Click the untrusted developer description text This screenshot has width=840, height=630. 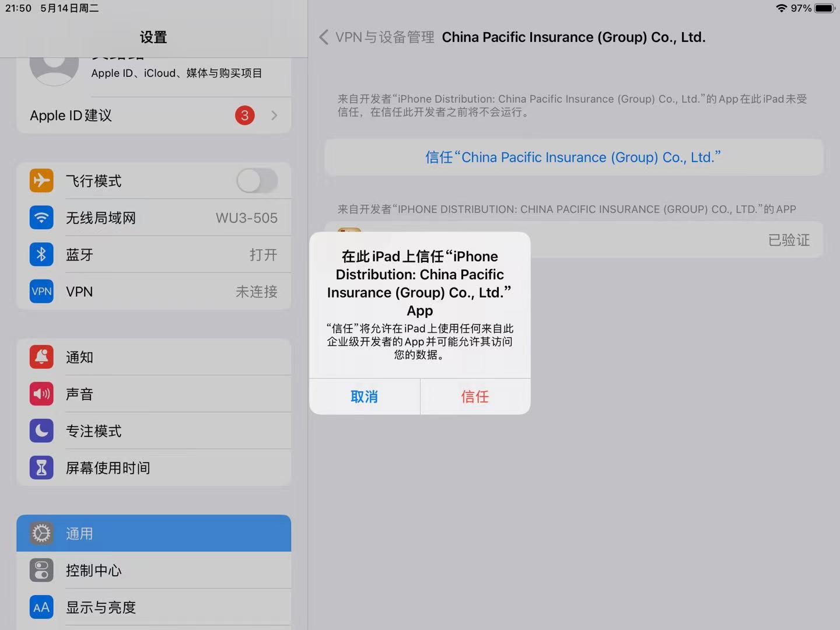[x=572, y=106]
